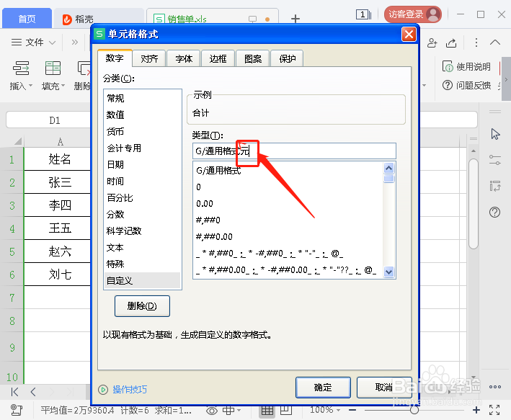Select the 销售单.xls document tab
The width and height of the screenshot is (511, 420).
(213, 19)
